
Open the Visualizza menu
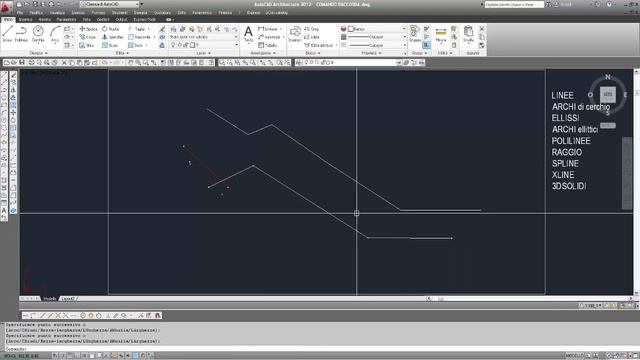(57, 13)
